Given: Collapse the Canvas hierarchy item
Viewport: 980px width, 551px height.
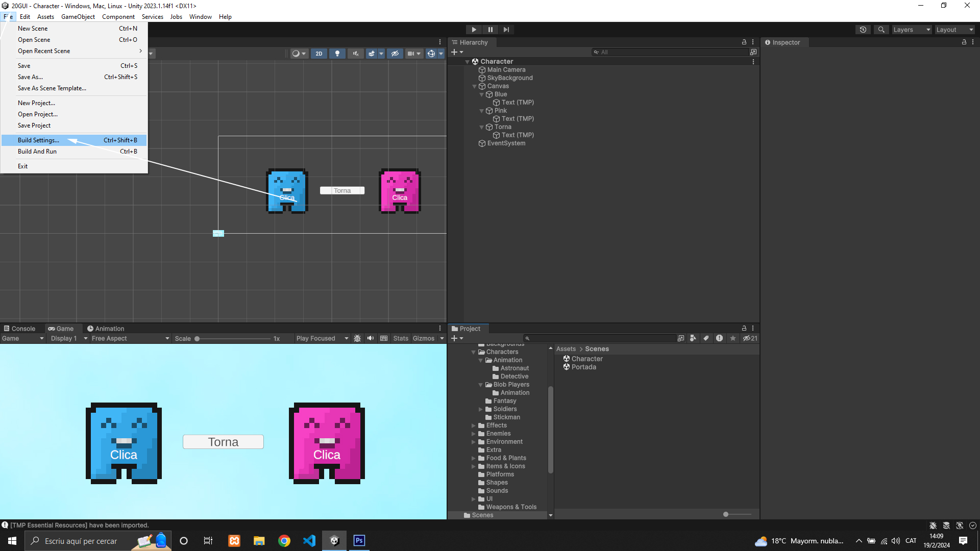Looking at the screenshot, I should pos(475,86).
